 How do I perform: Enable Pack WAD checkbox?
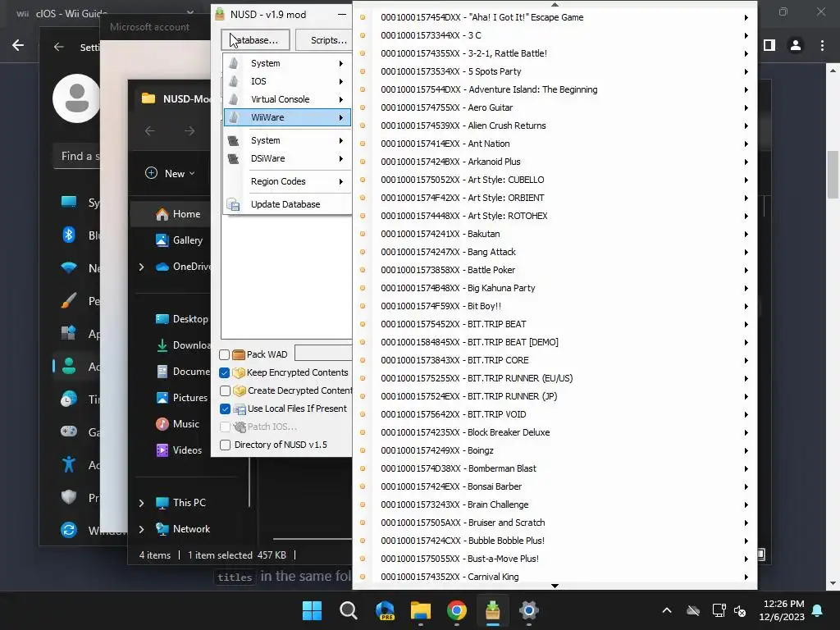225,354
